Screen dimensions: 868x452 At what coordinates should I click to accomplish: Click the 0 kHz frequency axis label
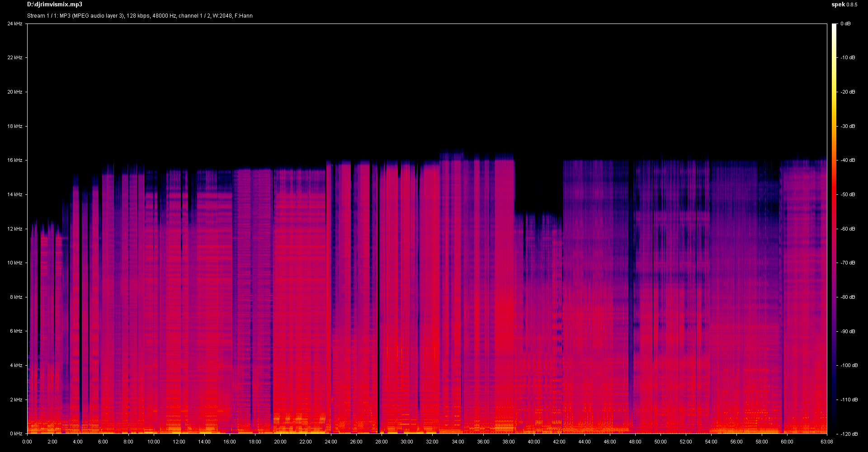pos(15,434)
